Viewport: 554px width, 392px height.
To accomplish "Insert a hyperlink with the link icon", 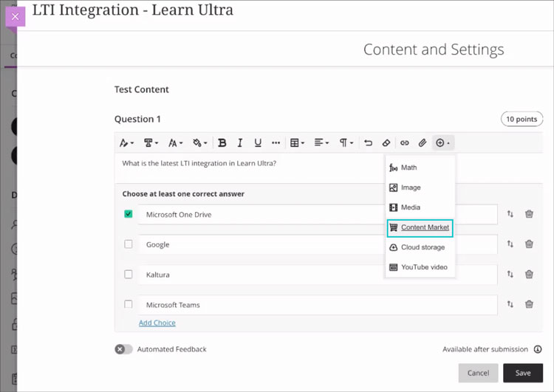I will (x=404, y=143).
